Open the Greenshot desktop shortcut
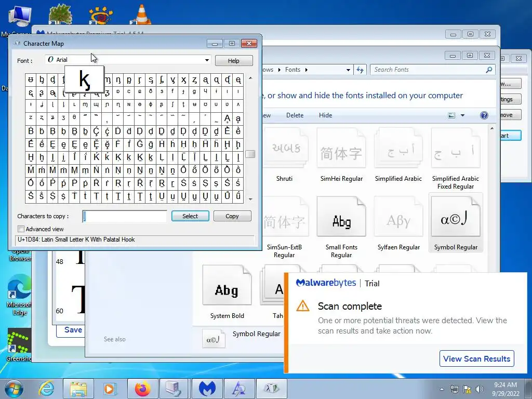Screen dimensions: 532x399 pyautogui.click(x=19, y=344)
